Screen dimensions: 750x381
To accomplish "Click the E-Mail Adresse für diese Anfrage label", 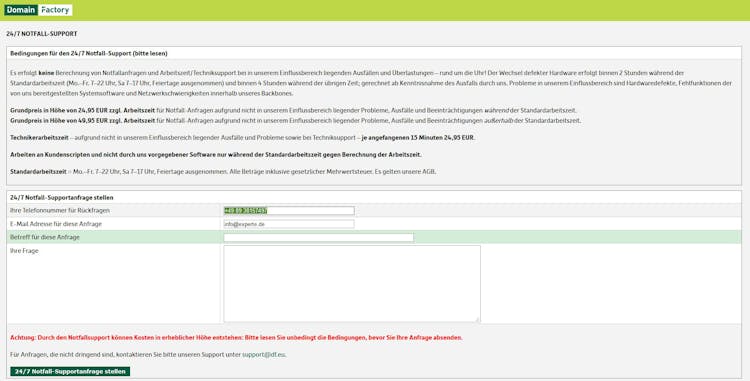I will (56, 224).
